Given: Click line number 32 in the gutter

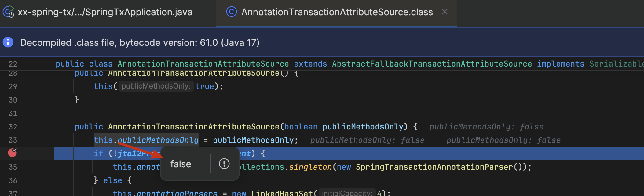Looking at the screenshot, I should [13, 127].
